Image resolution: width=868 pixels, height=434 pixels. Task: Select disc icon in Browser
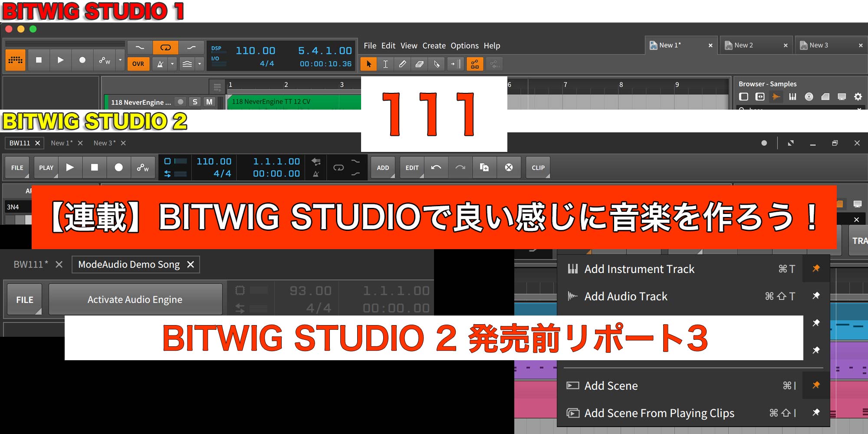[x=809, y=97]
